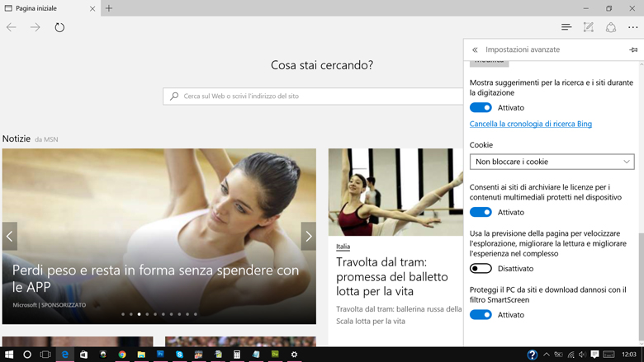644x362 pixels.
Task: Open the Windows Start menu
Action: [9, 355]
